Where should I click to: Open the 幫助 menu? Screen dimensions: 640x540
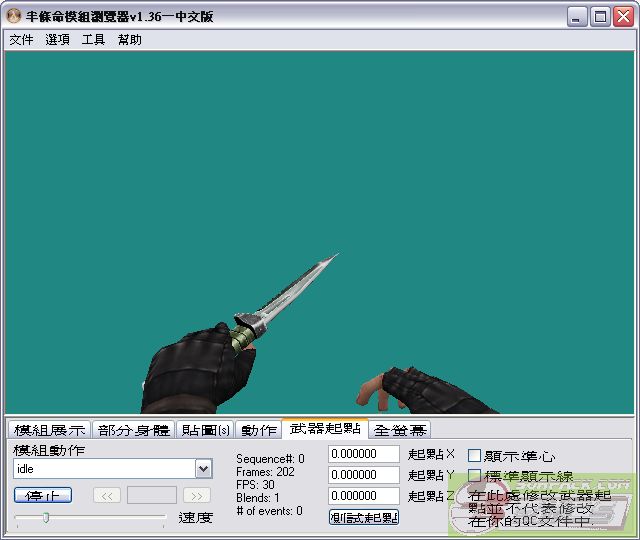[x=130, y=40]
